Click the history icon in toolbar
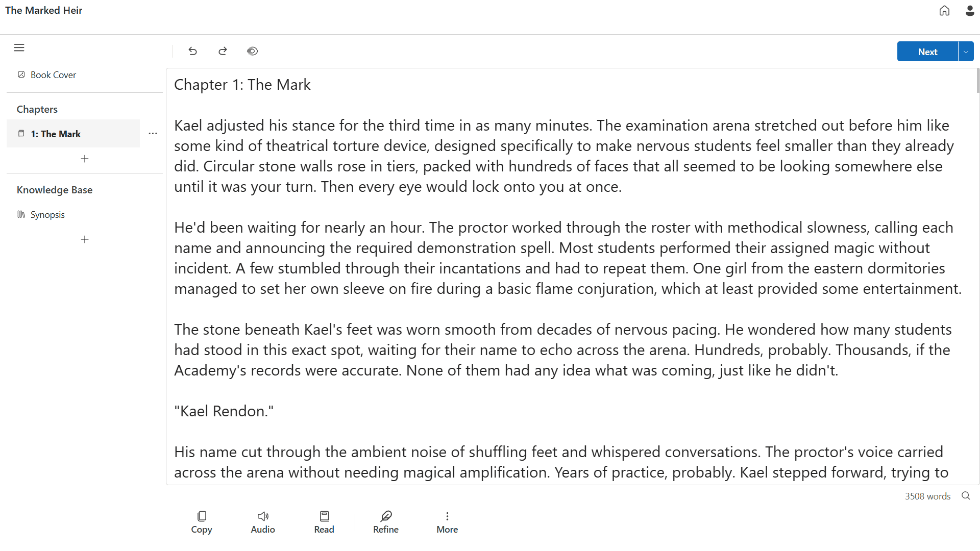The width and height of the screenshot is (980, 551). (252, 51)
